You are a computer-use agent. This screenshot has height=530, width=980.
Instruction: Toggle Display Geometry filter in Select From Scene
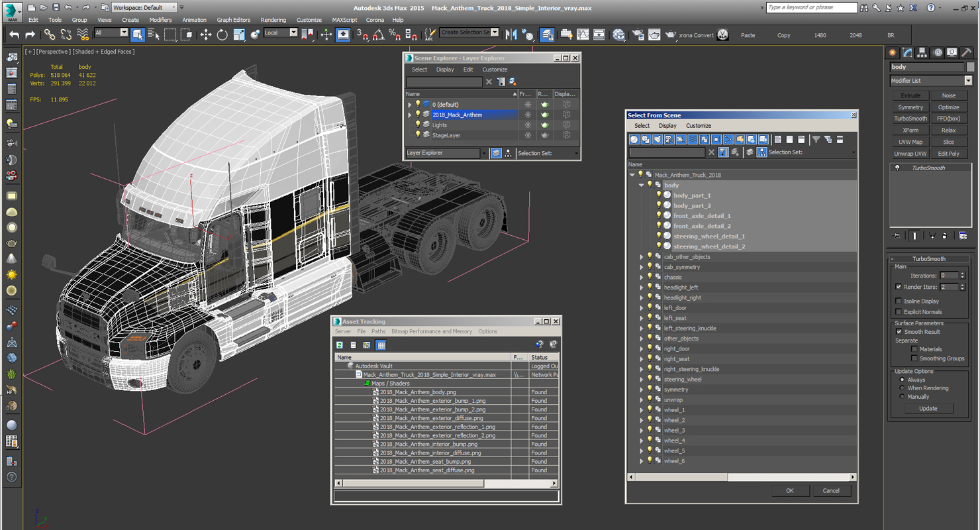coord(634,140)
